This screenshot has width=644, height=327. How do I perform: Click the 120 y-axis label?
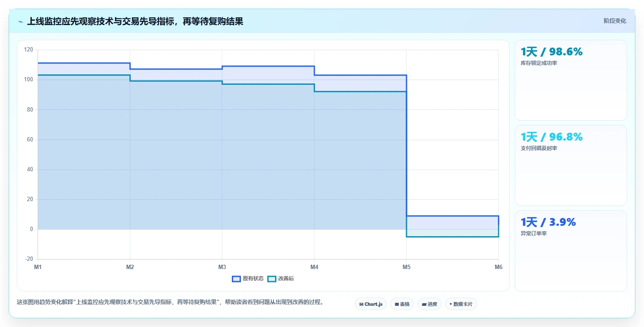pos(29,50)
